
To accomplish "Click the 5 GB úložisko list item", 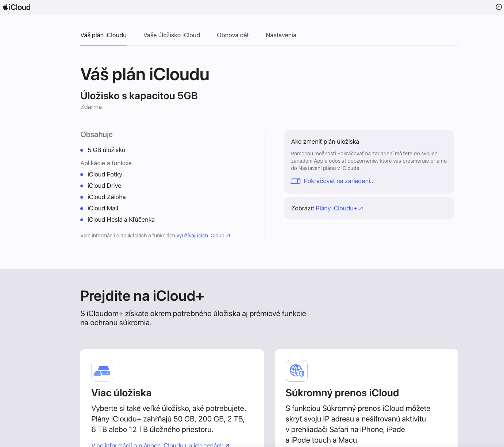I will click(106, 150).
